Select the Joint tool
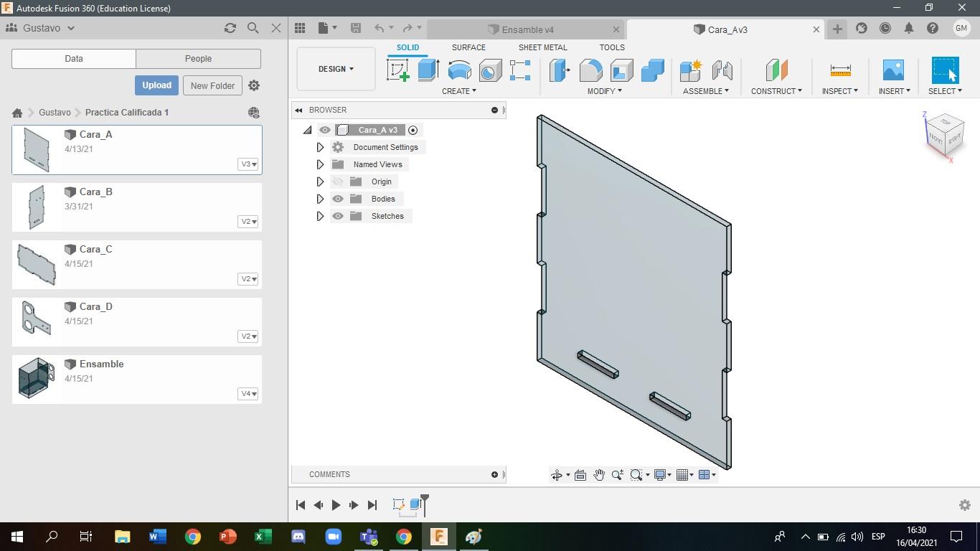The width and height of the screenshot is (980, 551). tap(722, 70)
